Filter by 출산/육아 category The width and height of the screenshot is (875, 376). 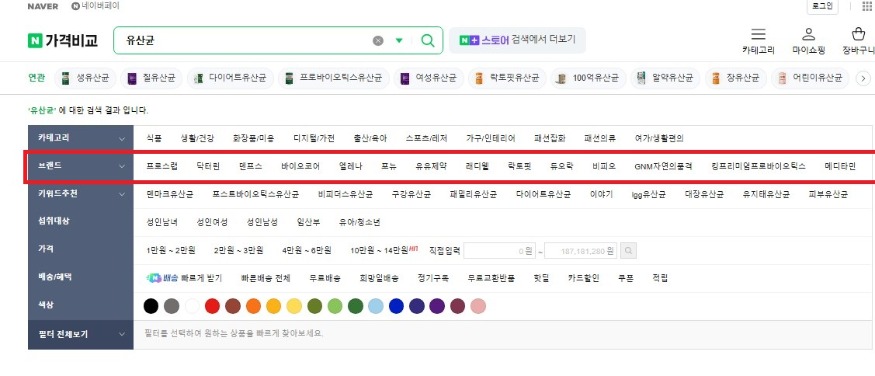[x=370, y=138]
